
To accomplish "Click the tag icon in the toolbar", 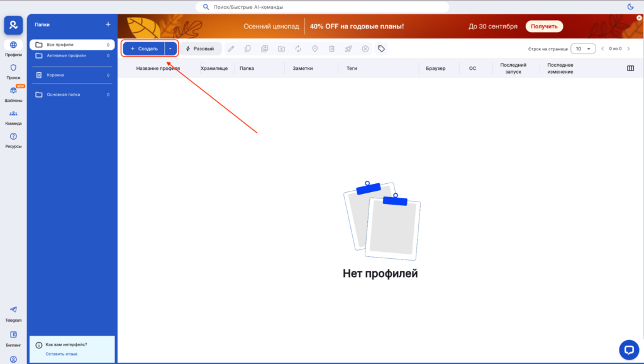I will [x=381, y=48].
